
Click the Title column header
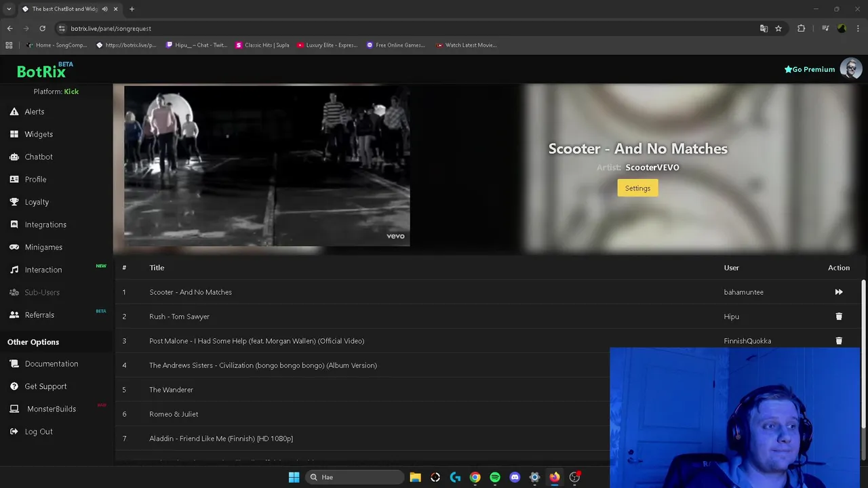tap(157, 268)
